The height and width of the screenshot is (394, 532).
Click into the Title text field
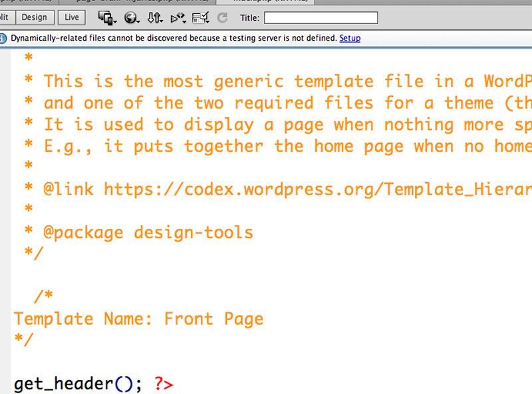(321, 18)
